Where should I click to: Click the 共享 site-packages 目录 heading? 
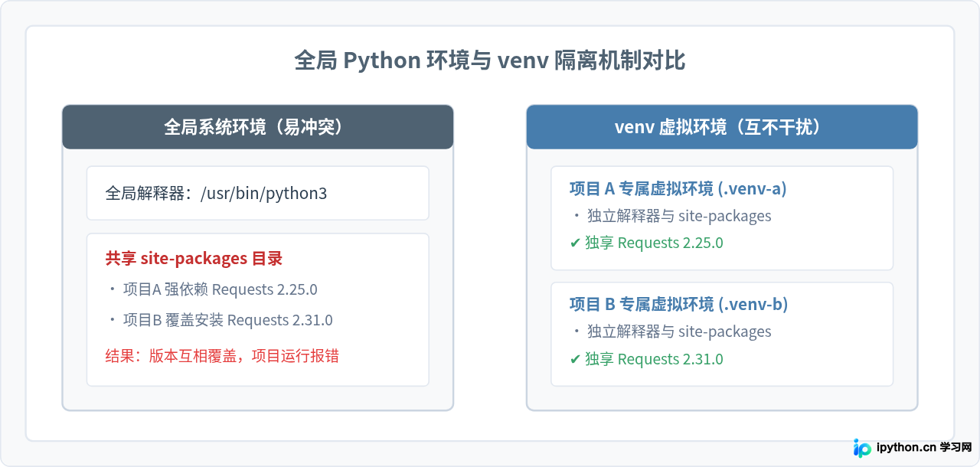tap(194, 259)
